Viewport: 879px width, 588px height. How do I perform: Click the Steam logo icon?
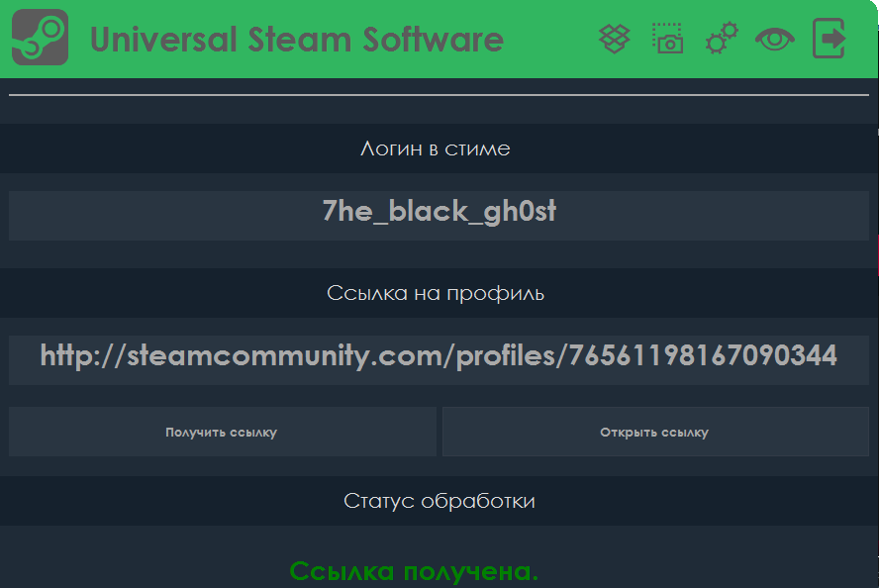coord(40,38)
